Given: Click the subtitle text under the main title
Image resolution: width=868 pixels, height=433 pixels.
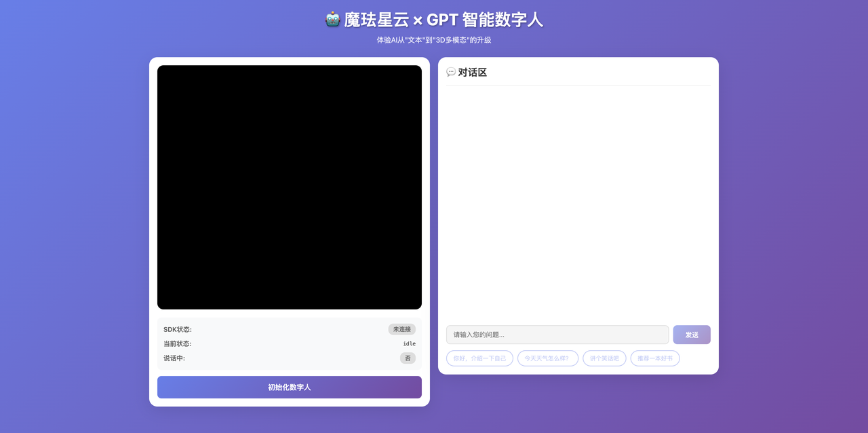Looking at the screenshot, I should tap(434, 40).
